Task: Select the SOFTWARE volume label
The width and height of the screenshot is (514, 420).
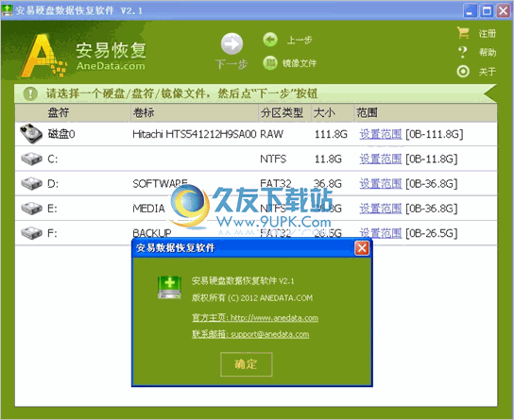Action: (160, 184)
